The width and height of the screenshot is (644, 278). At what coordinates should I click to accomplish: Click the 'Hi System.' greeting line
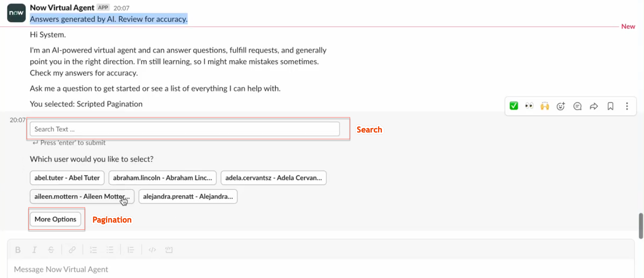pos(48,35)
